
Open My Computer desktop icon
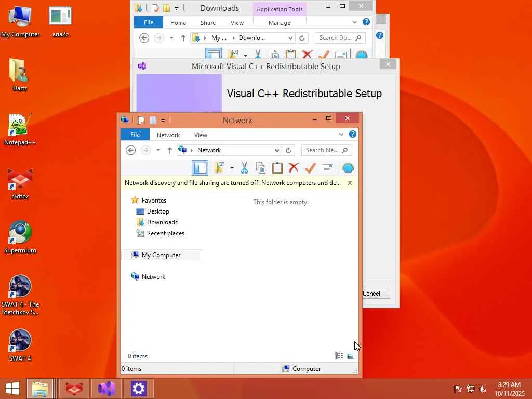point(20,21)
